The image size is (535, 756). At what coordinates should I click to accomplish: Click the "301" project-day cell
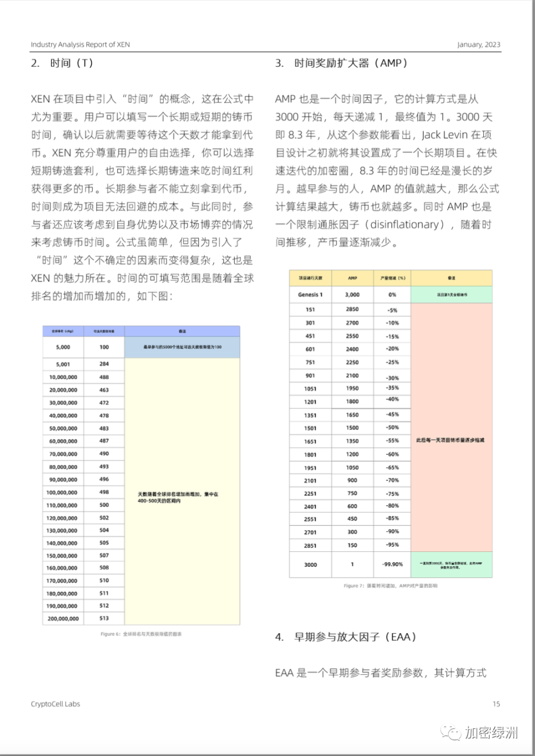310,323
